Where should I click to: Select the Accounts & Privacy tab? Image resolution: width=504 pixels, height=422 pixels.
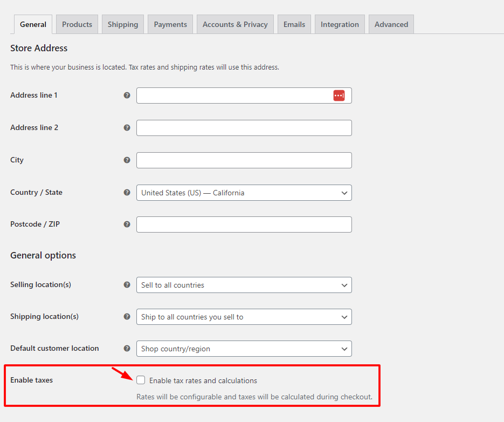(235, 24)
